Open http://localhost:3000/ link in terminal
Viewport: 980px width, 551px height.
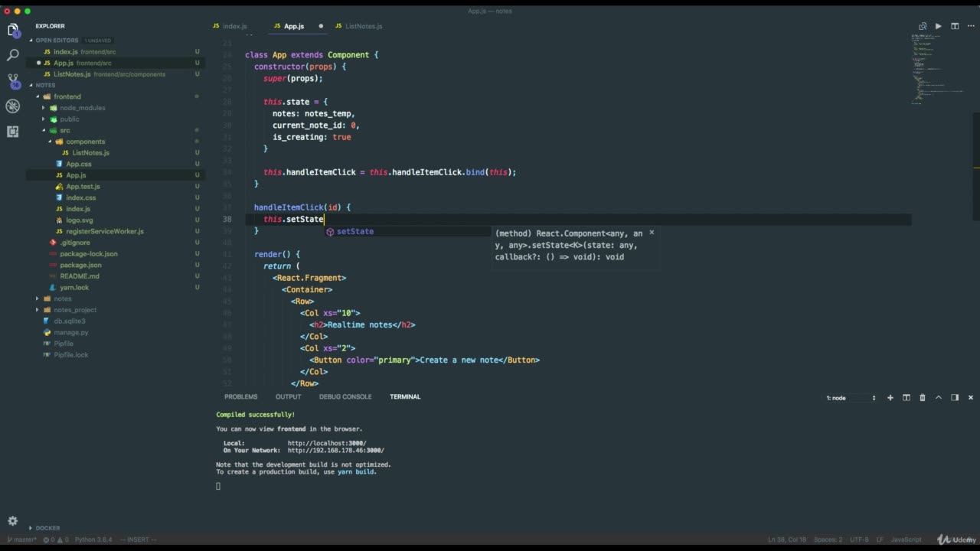click(x=327, y=443)
